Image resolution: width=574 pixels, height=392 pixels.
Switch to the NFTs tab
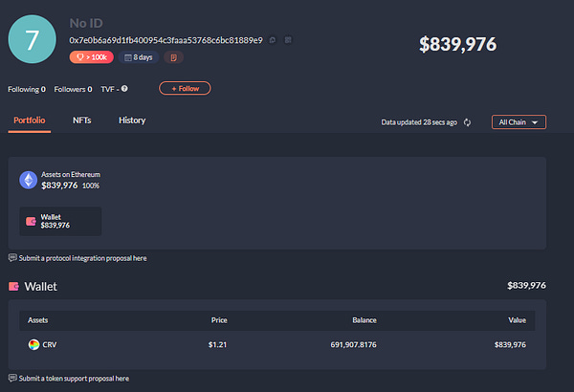click(82, 120)
